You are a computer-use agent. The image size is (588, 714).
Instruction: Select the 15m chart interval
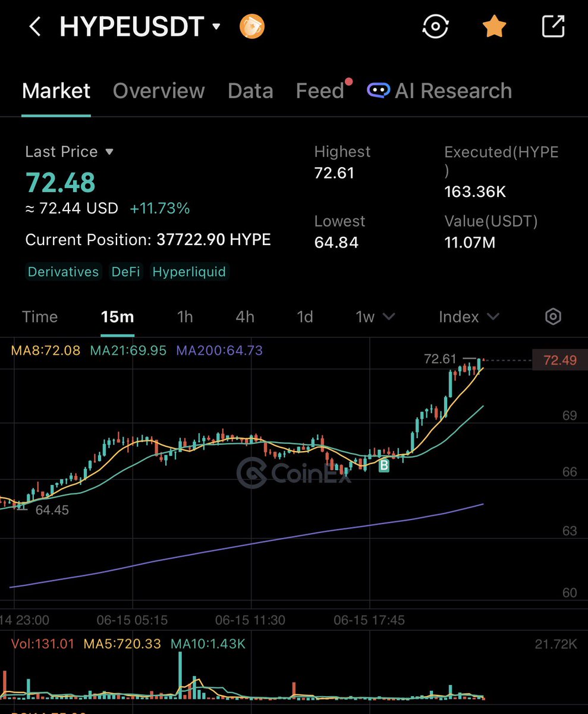(x=118, y=317)
